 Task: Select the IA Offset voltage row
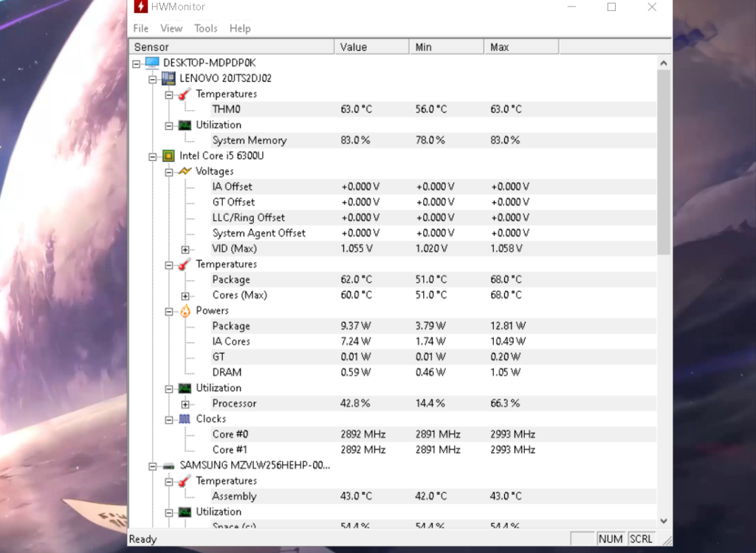tap(433, 187)
